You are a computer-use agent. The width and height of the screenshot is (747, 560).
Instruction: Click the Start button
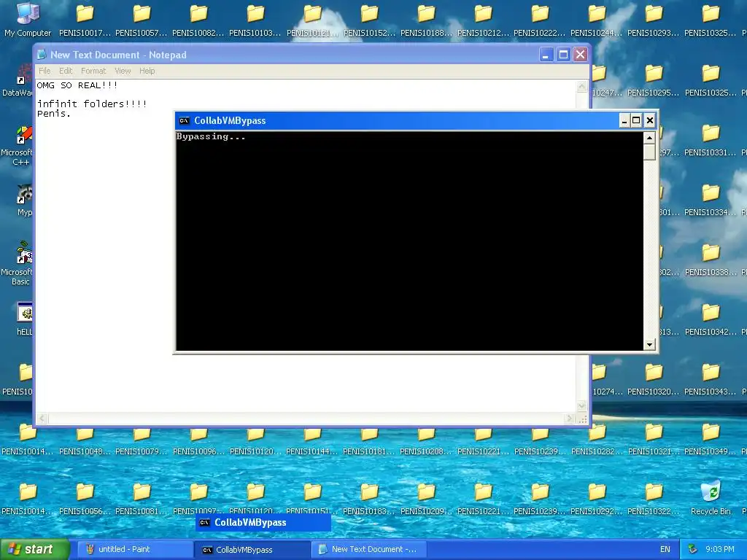35,549
